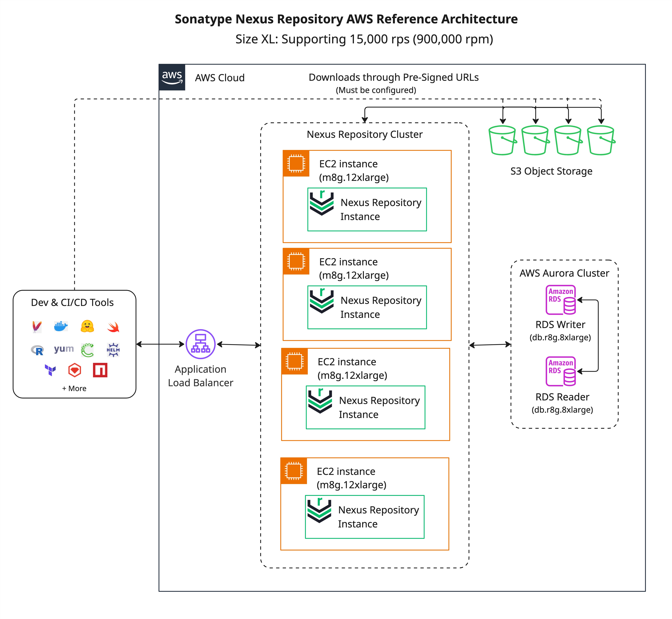Select the rightmost S3 bucket icon
This screenshot has width=672, height=619.
point(601,140)
